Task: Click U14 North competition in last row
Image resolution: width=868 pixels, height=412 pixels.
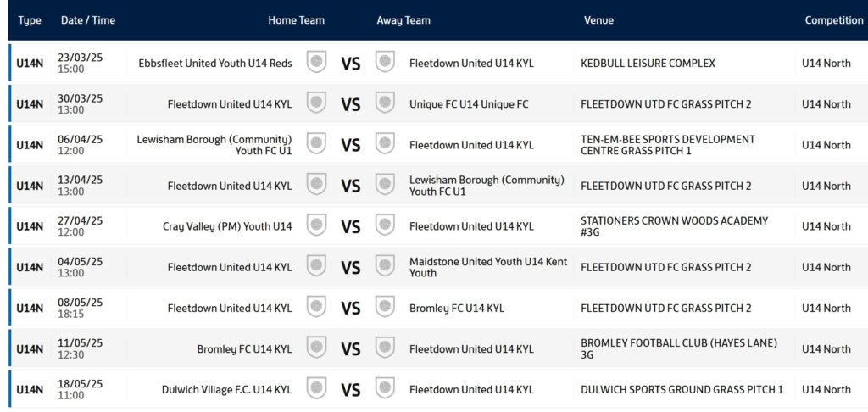Action: (826, 390)
